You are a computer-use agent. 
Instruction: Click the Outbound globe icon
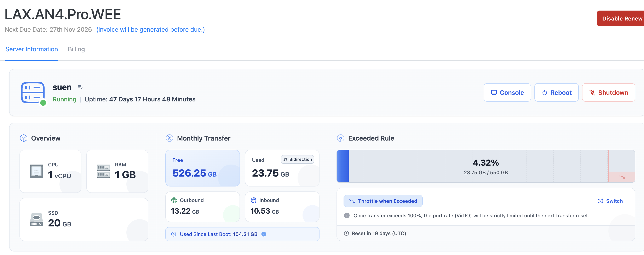(174, 200)
